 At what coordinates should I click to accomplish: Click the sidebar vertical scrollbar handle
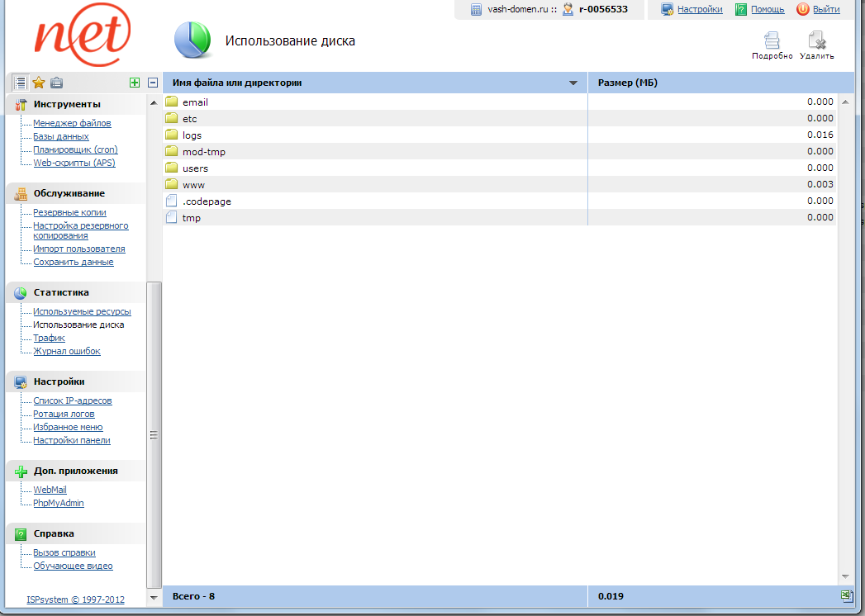coord(154,434)
